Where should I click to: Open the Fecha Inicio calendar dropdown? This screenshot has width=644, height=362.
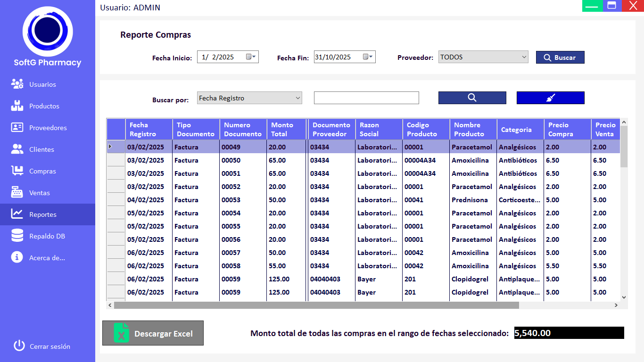pos(251,57)
